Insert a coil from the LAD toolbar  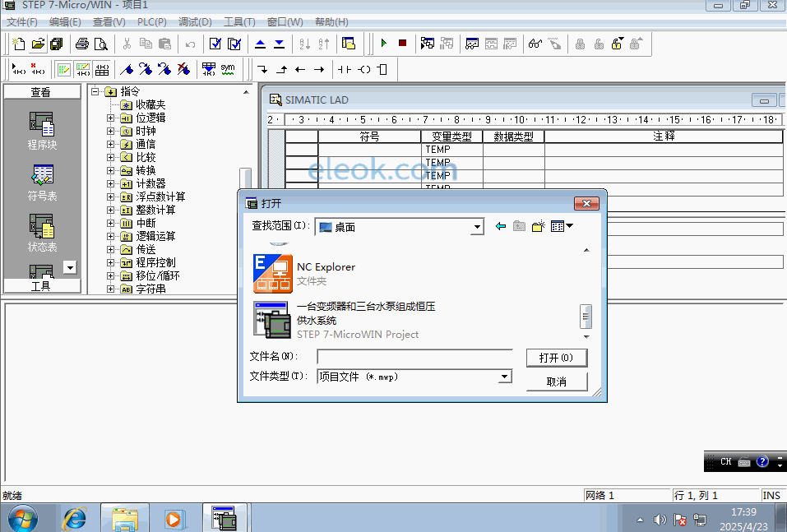[363, 69]
